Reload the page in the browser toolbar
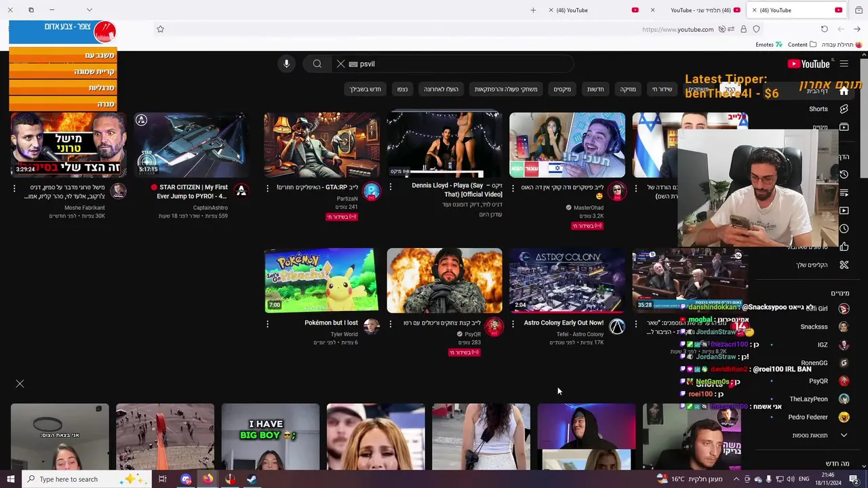 click(x=824, y=29)
